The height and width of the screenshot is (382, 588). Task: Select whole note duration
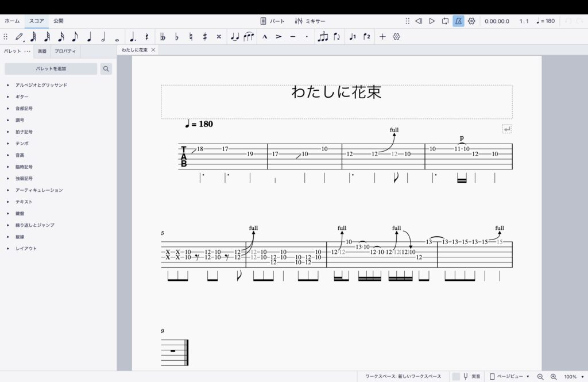coord(117,39)
